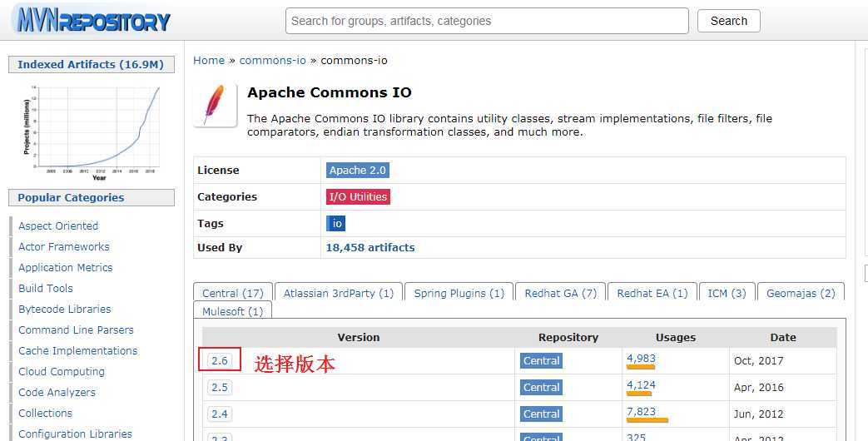The image size is (868, 441).
Task: Open the commons-io group breadcrumb link
Action: (x=272, y=60)
